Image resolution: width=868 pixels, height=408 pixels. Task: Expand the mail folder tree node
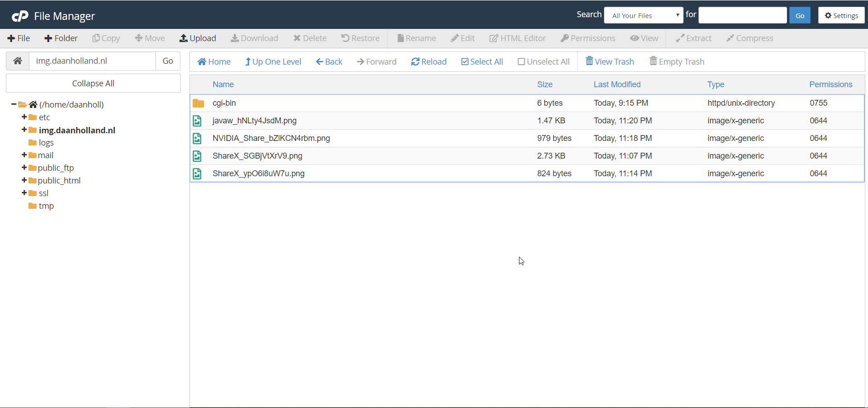(24, 155)
